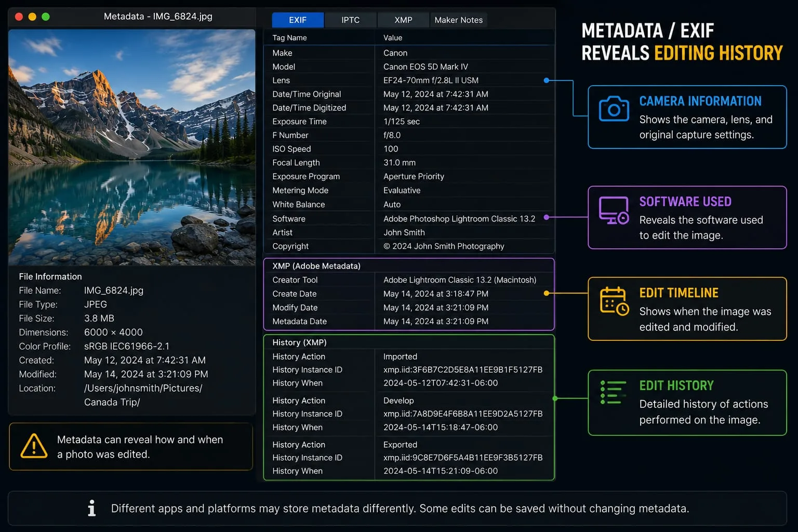Select the XMP tab
The height and width of the screenshot is (532, 798).
click(x=403, y=20)
